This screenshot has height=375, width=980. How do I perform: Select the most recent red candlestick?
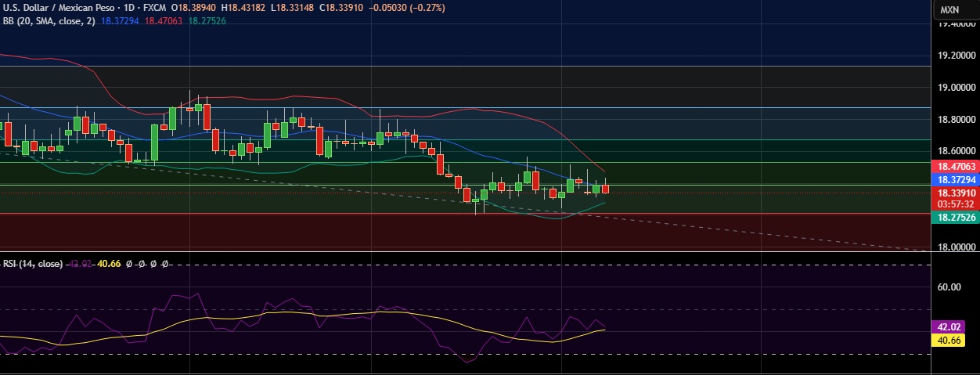point(605,188)
